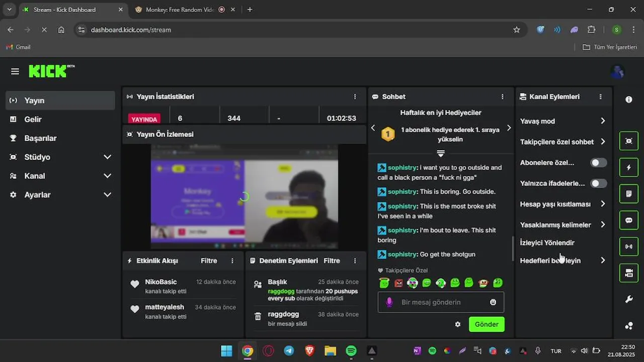Open the user profile avatar in the Kick header
This screenshot has width=644, height=362.
(x=617, y=71)
